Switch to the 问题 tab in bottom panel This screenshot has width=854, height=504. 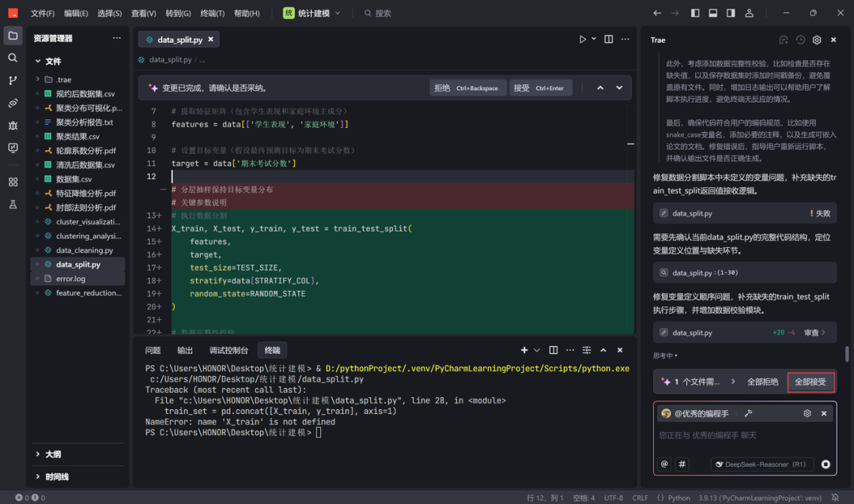point(153,350)
